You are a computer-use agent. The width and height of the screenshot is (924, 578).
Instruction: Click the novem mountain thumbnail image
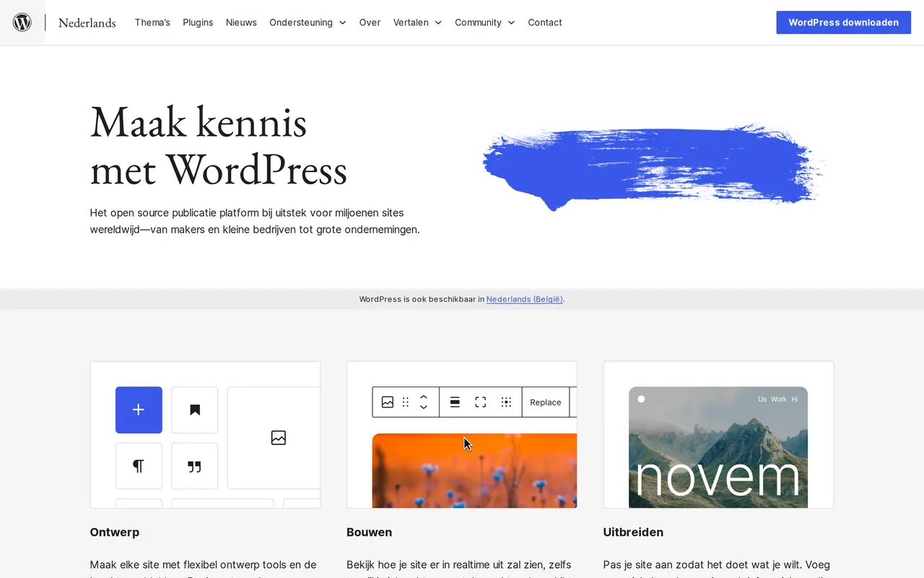click(x=718, y=447)
